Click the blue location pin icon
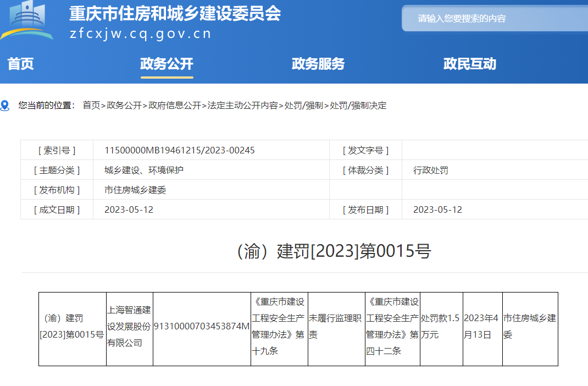This screenshot has width=588, height=386. 5,106
